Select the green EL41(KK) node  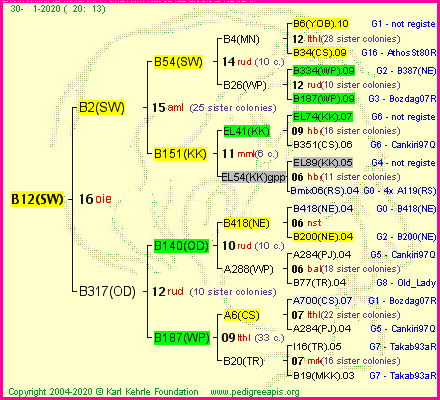click(x=247, y=131)
